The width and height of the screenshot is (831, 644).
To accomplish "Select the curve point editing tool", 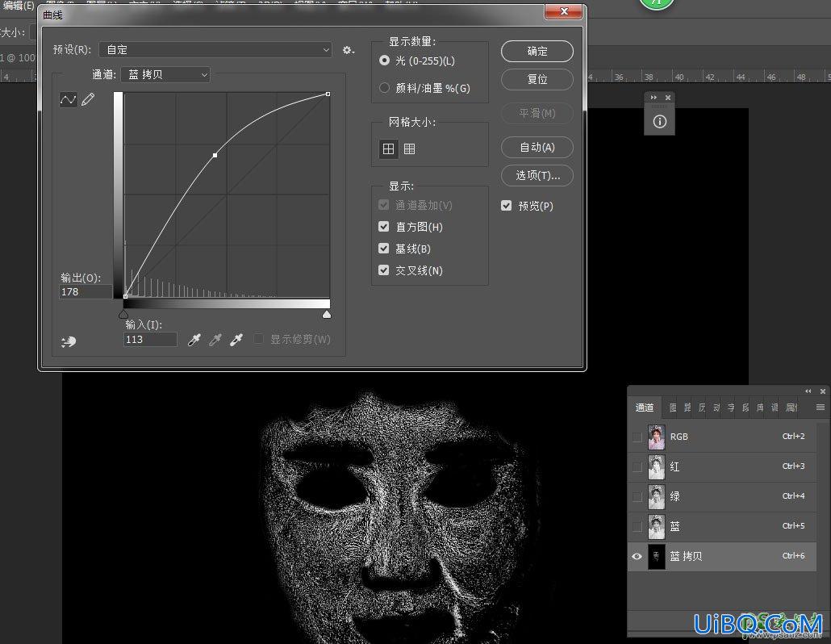I will (x=68, y=99).
